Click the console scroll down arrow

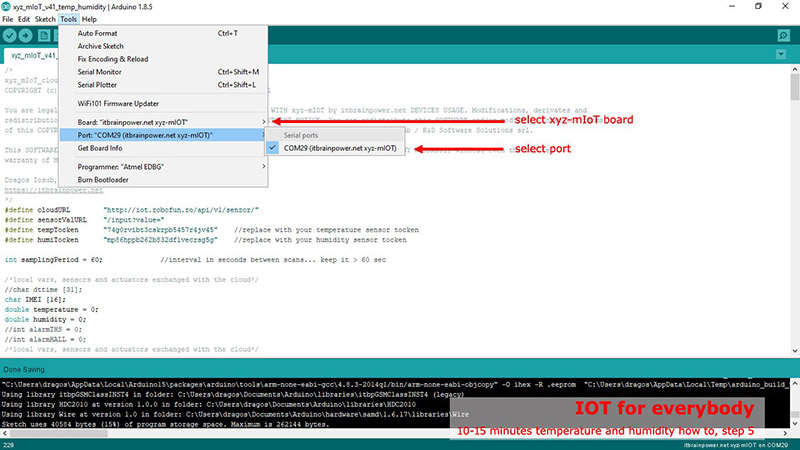(x=795, y=424)
